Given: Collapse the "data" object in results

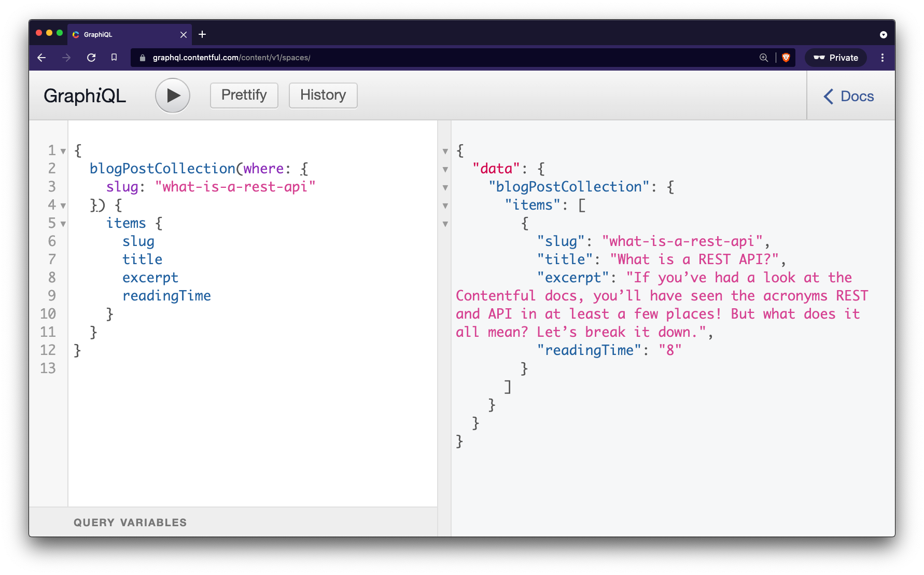Looking at the screenshot, I should 445,170.
